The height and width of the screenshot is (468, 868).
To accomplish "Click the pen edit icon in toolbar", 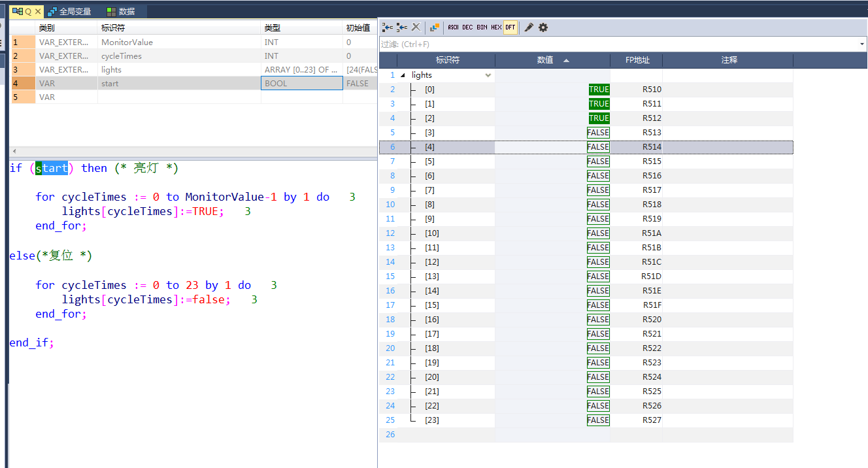I will coord(529,27).
